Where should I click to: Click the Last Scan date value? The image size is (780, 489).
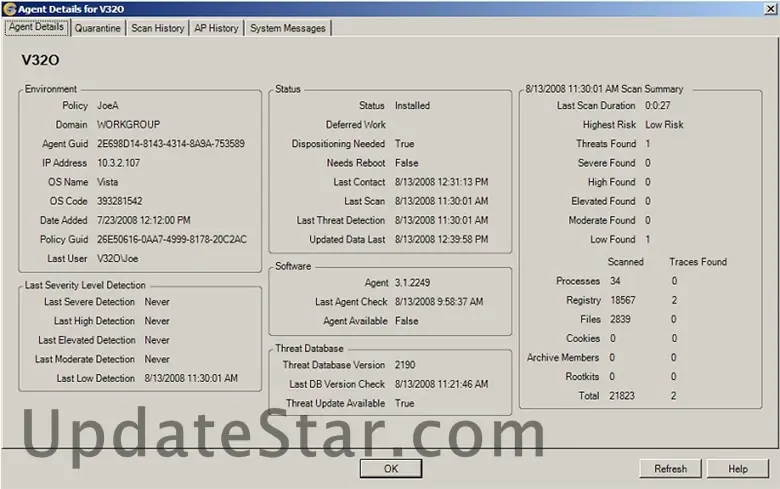[441, 201]
